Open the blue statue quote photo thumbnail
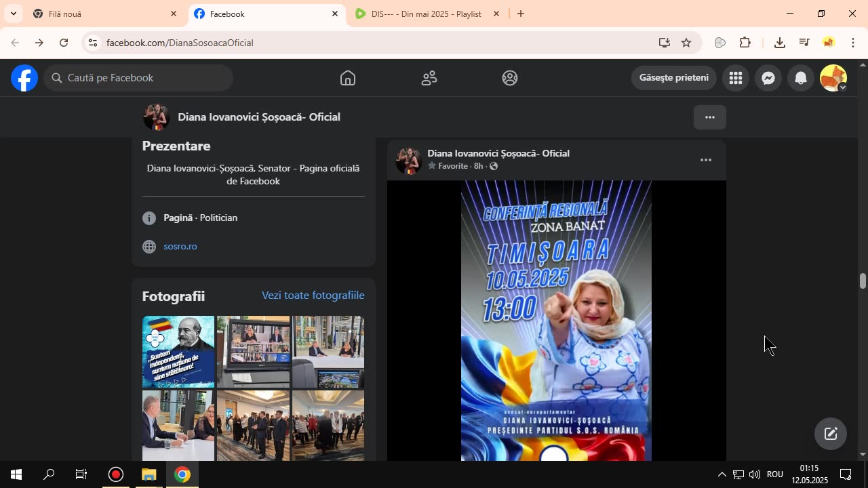This screenshot has height=488, width=868. (178, 352)
